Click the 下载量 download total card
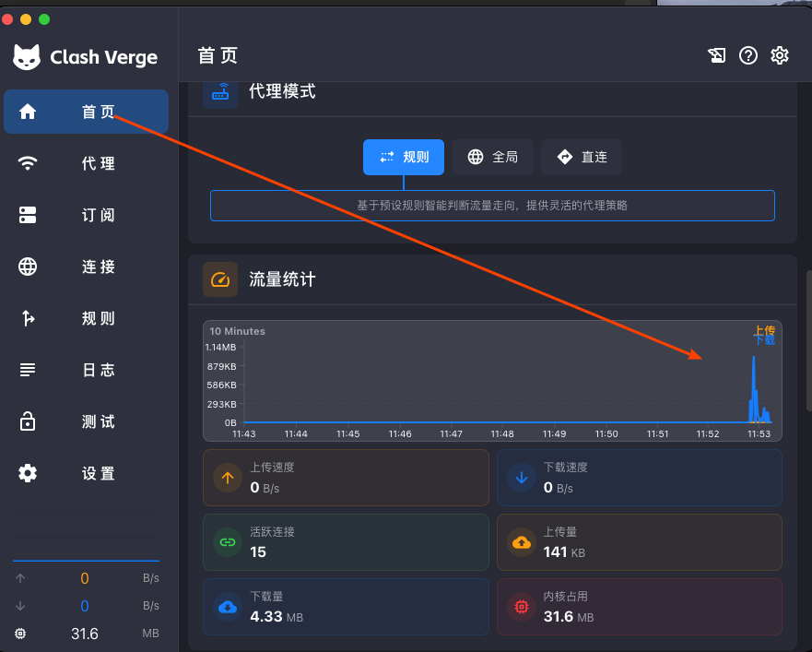The width and height of the screenshot is (812, 652). click(x=346, y=607)
